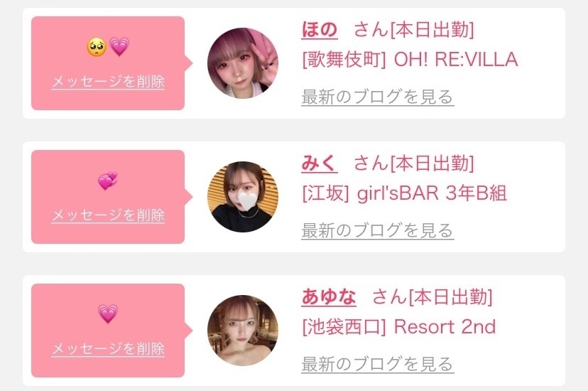View latest blog in the first card
This screenshot has width=588, height=391.
(378, 97)
